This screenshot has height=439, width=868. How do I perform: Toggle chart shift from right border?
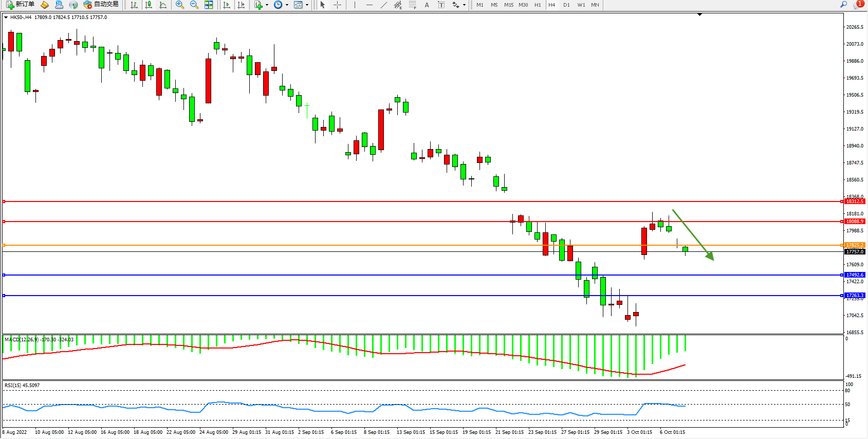pyautogui.click(x=241, y=5)
